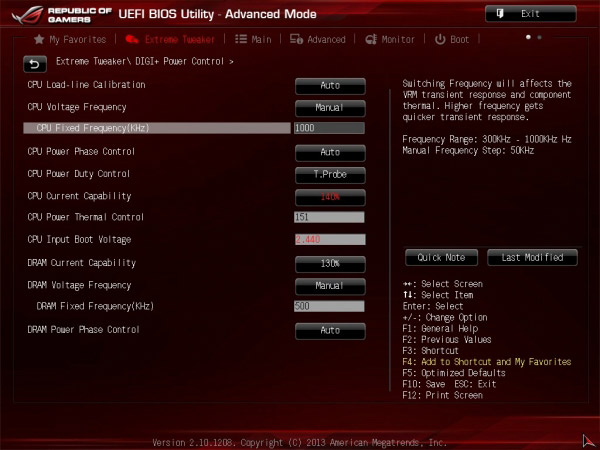Click the CPU Fixed Frequency 1000 field
The image size is (600, 450).
[329, 128]
